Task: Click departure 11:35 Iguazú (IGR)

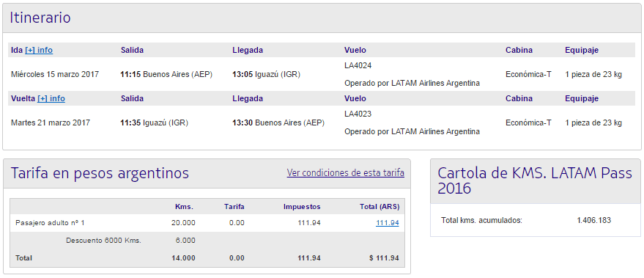Action: tap(154, 123)
